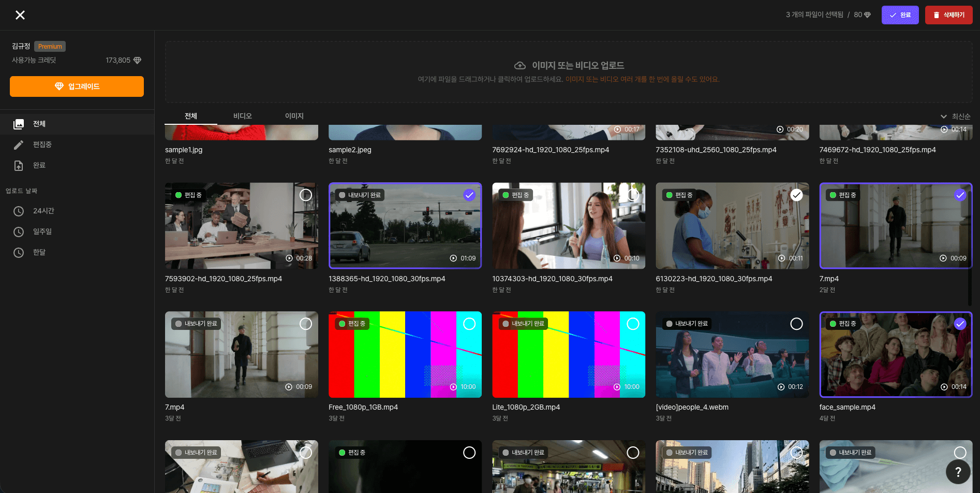Click the clock icon next to 일주일
Image resolution: width=980 pixels, height=493 pixels.
[x=19, y=232]
